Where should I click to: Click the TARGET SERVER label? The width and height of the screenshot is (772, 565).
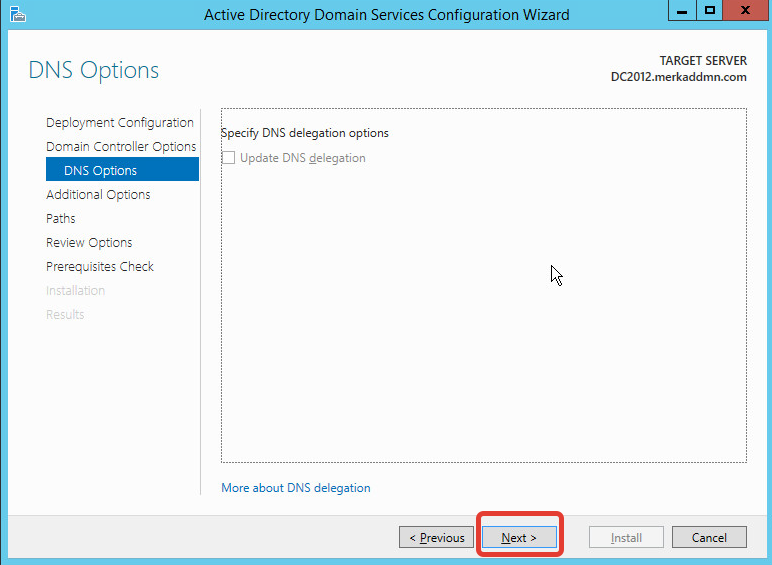pyautogui.click(x=703, y=61)
